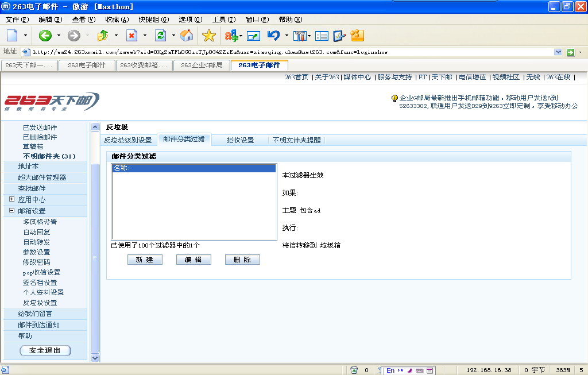Open the 拒收设置 tab
The height and width of the screenshot is (375, 588).
point(241,140)
